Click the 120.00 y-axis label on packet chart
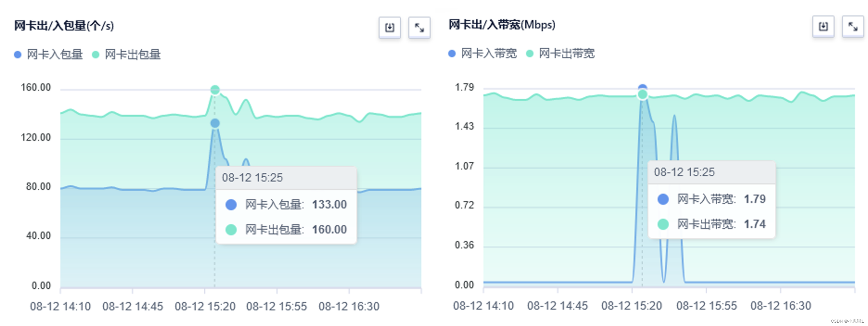 36,137
